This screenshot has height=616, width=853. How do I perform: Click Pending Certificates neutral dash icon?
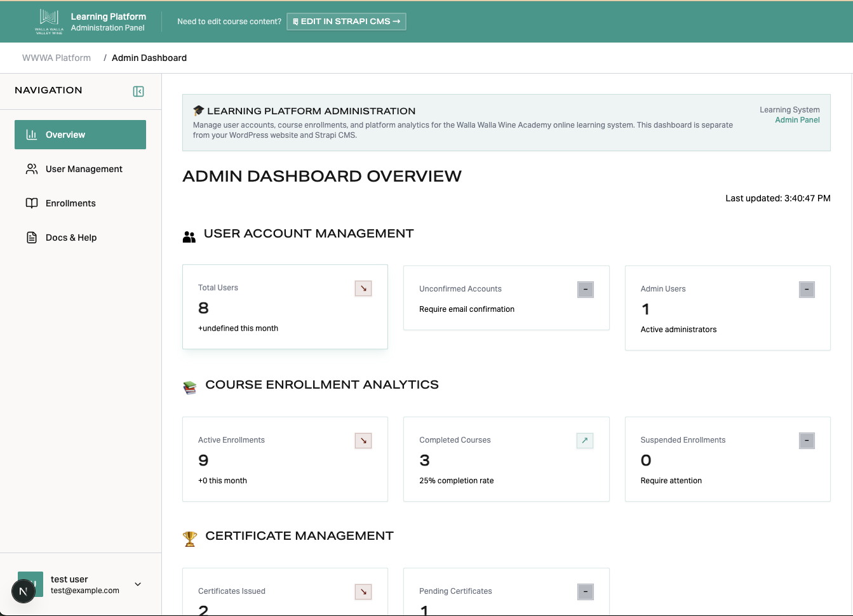click(x=586, y=592)
